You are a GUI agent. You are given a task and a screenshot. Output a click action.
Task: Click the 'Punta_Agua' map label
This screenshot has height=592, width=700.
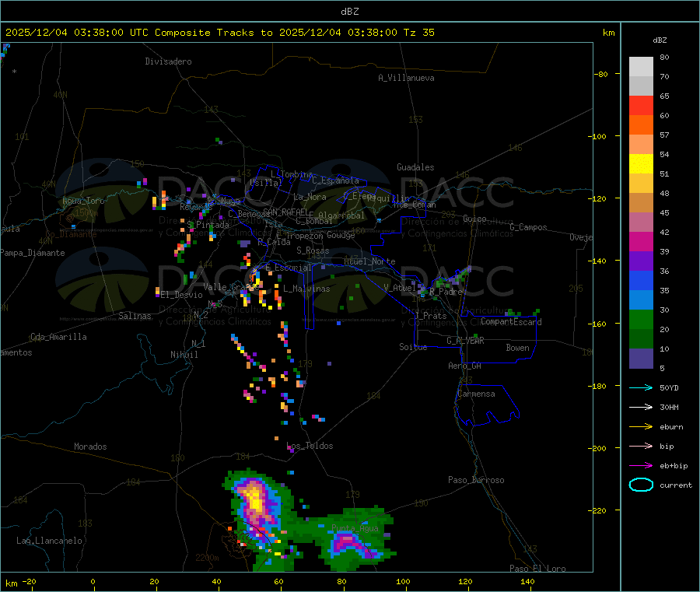(355, 528)
